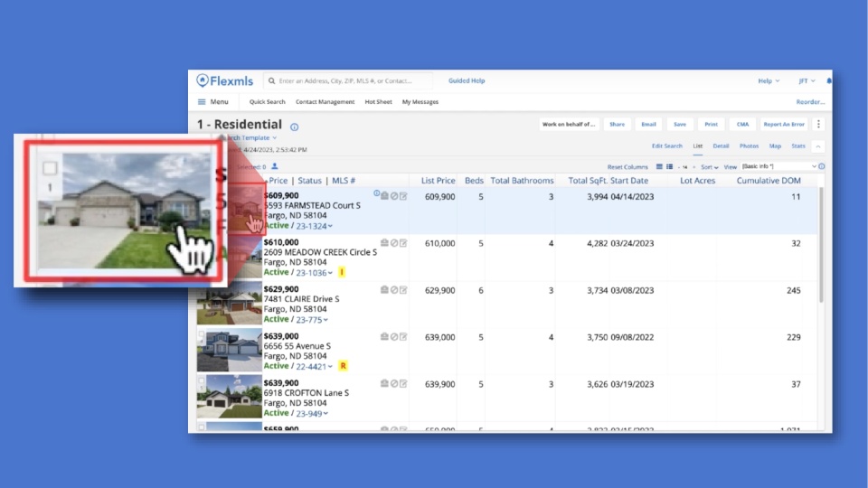
Task: Click the Share button
Action: coord(617,125)
